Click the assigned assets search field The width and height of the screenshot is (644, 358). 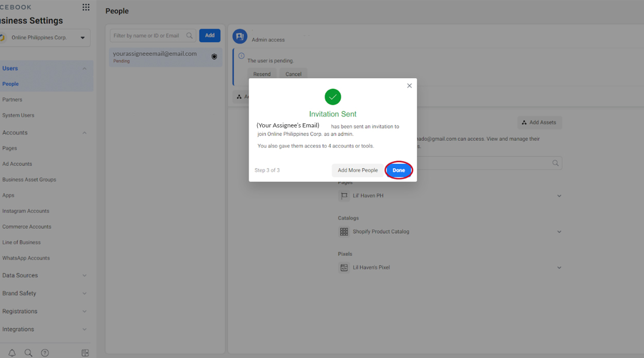click(489, 163)
